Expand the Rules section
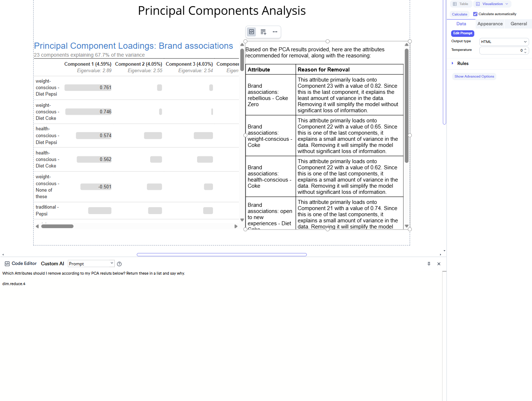Viewport: 532px width, 401px height. 453,64
